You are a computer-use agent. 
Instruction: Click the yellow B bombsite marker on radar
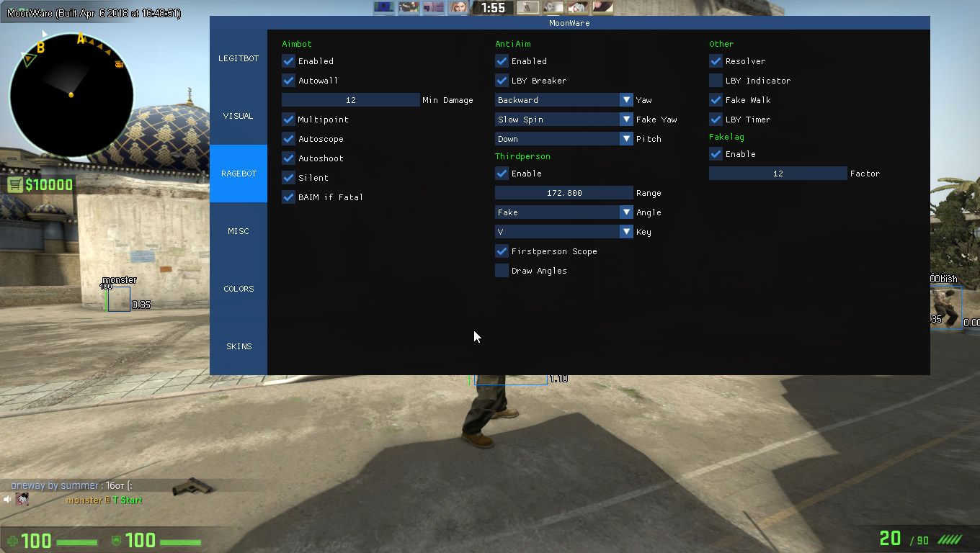click(x=40, y=48)
